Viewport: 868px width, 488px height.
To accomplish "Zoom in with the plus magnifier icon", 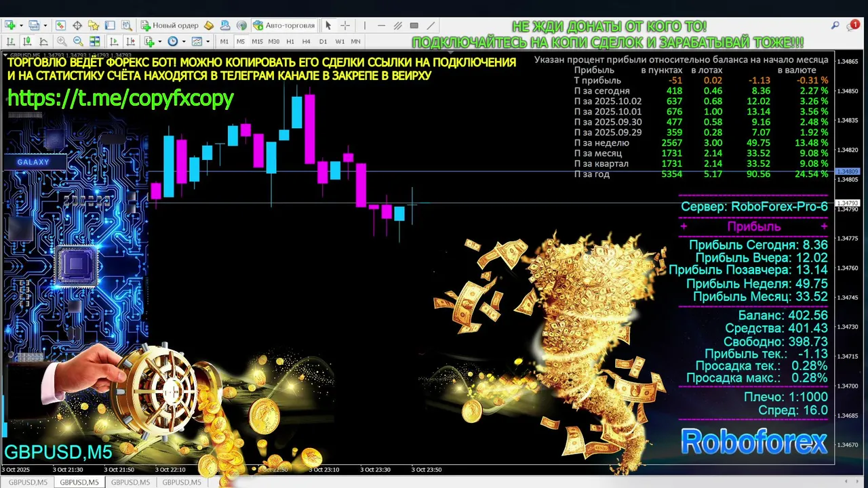I will point(62,41).
